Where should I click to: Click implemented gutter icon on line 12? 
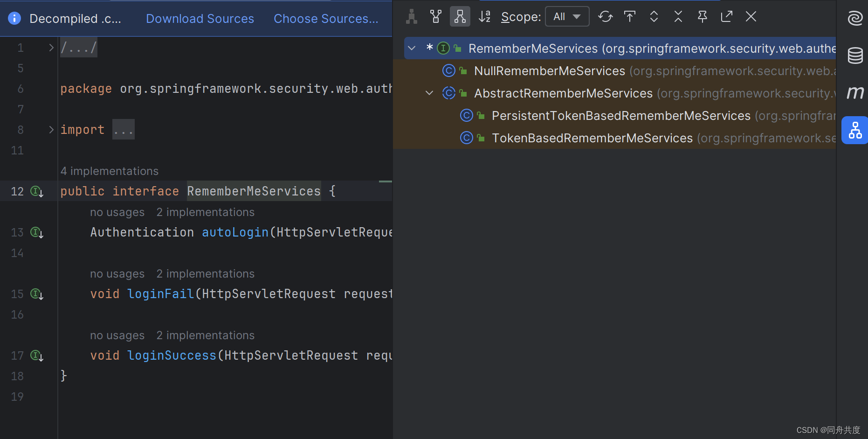[37, 191]
